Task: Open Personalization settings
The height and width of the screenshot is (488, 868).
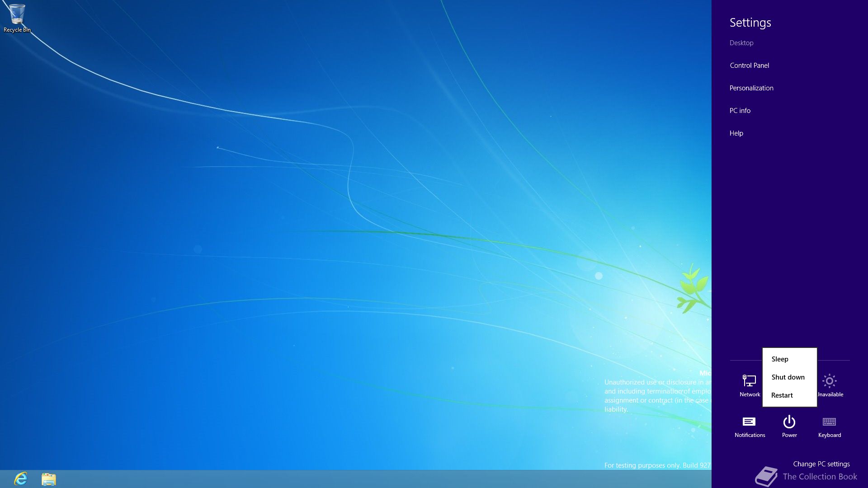Action: [x=751, y=88]
